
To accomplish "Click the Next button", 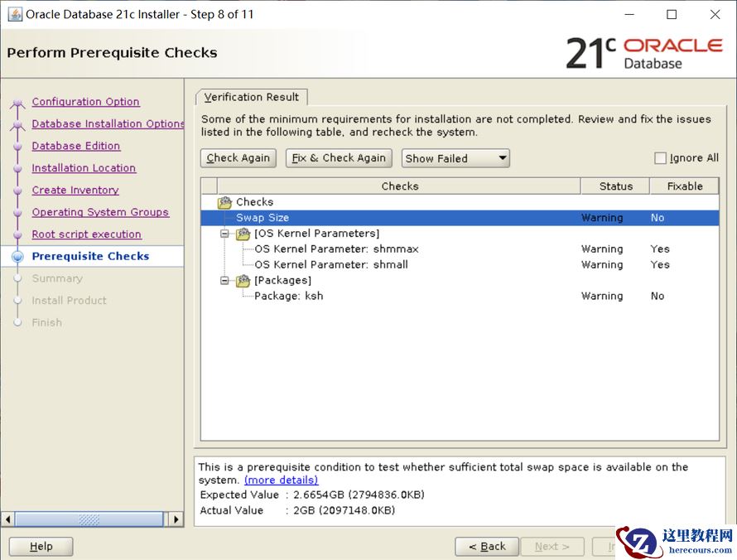I will pos(552,547).
